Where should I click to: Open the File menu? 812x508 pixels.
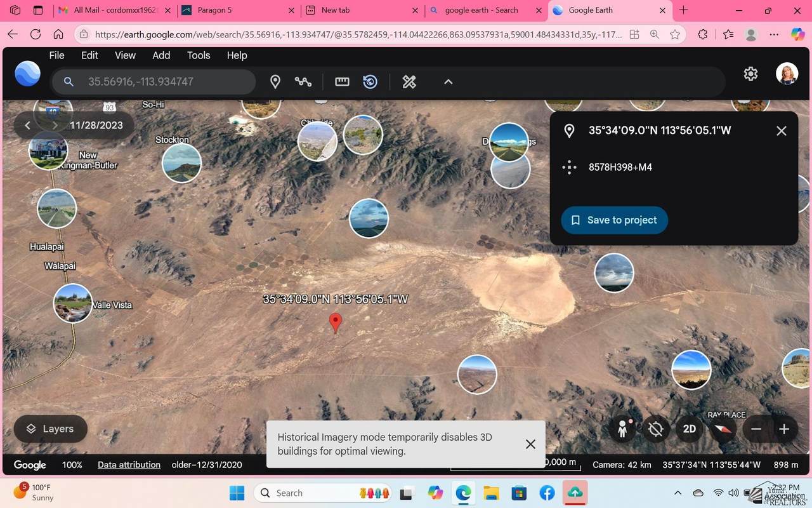pyautogui.click(x=56, y=55)
